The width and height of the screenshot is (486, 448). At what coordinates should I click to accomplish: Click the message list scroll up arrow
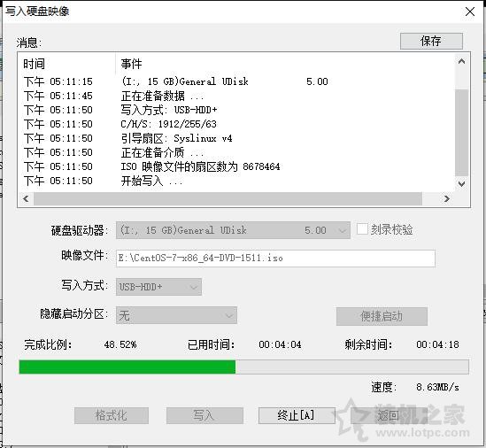tap(461, 61)
